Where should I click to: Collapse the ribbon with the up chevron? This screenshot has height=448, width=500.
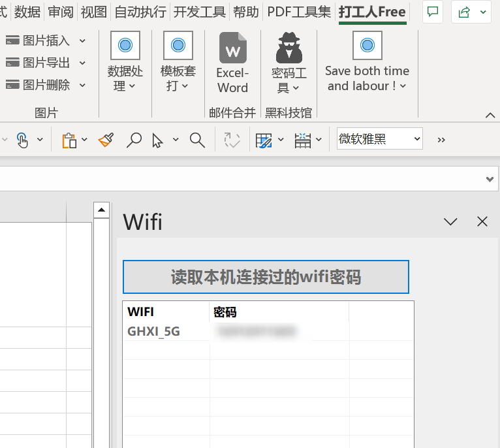click(x=490, y=115)
